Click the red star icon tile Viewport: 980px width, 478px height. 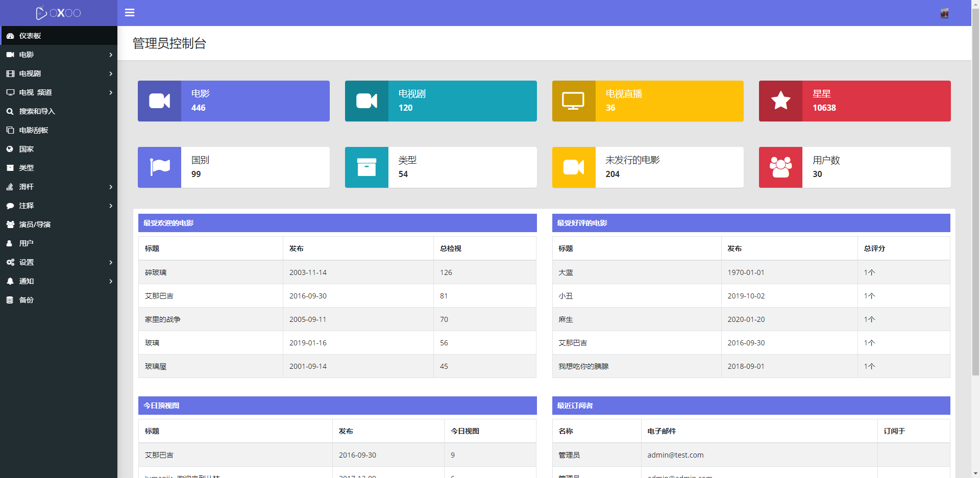tap(780, 101)
